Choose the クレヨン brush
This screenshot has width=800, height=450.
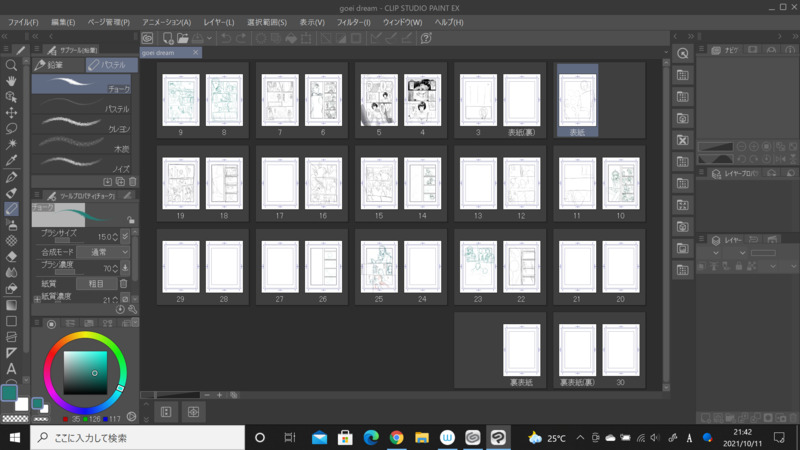[81, 124]
